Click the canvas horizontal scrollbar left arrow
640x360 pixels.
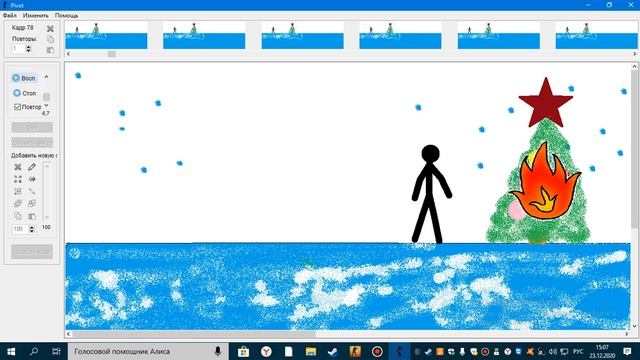tap(68, 334)
